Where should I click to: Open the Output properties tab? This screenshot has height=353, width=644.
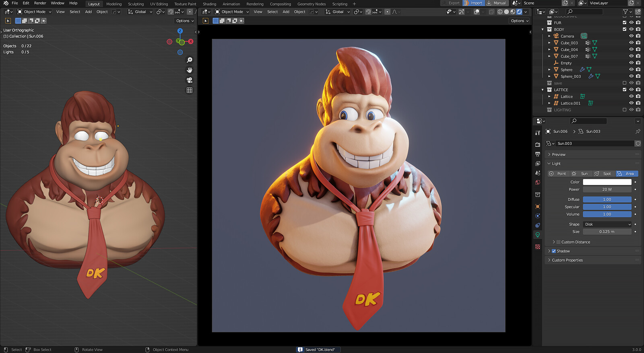click(x=538, y=154)
